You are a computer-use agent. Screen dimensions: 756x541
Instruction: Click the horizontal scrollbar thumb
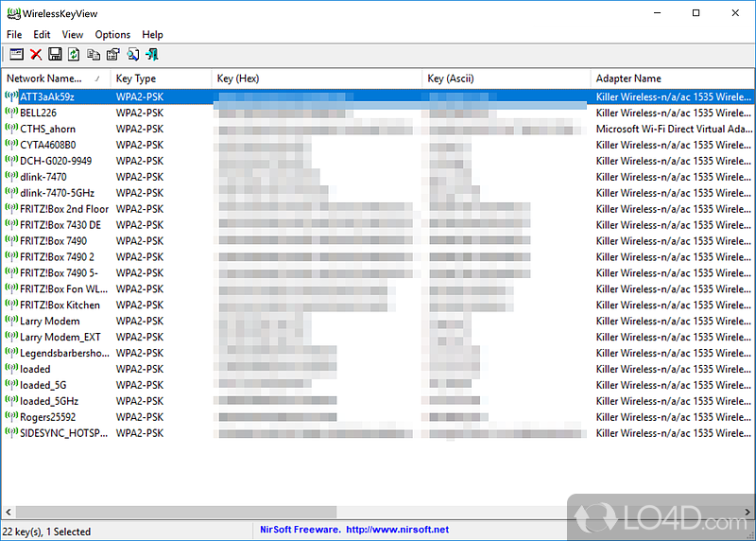(x=177, y=512)
